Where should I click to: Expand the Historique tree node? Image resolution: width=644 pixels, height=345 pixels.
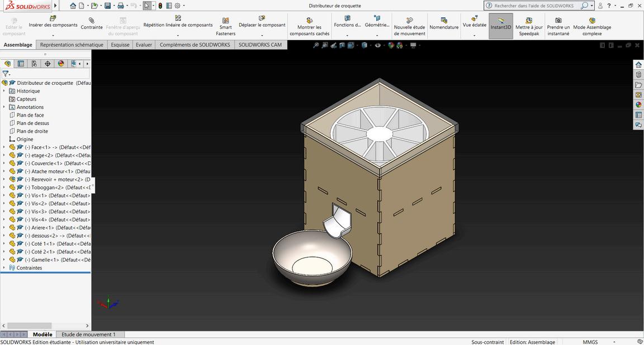[4, 91]
